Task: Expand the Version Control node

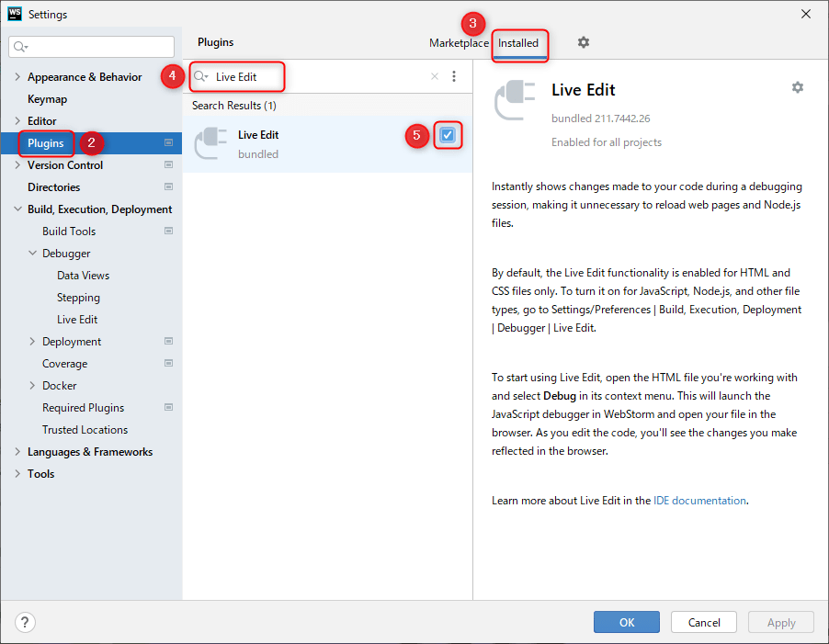Action: (17, 164)
